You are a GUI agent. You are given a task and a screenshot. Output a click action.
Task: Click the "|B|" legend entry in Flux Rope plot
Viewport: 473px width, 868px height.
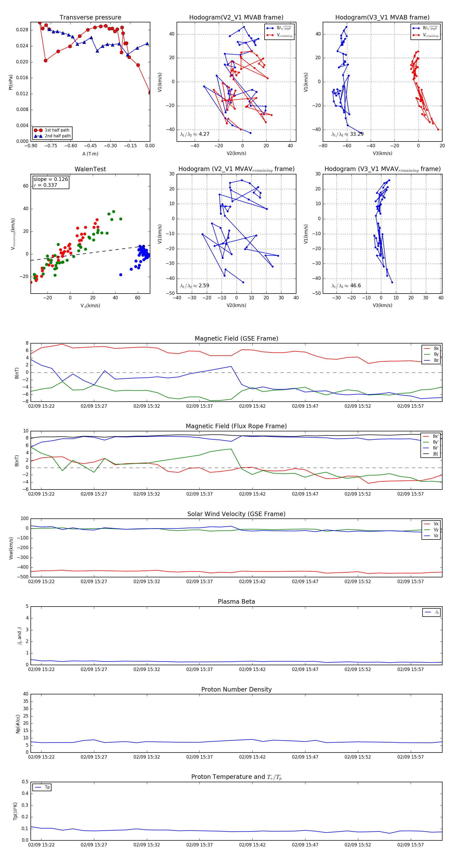pyautogui.click(x=431, y=454)
